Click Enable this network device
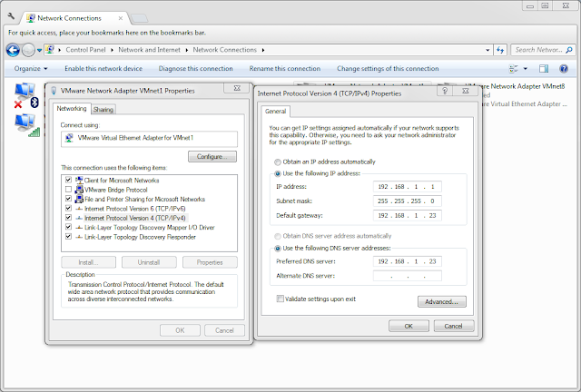Viewport: 581px width, 392px height. click(x=103, y=69)
